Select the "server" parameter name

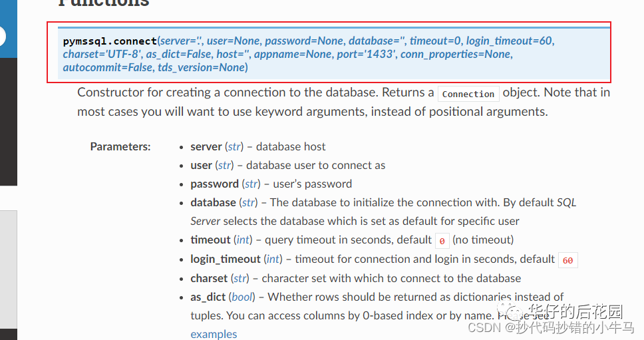tap(206, 146)
